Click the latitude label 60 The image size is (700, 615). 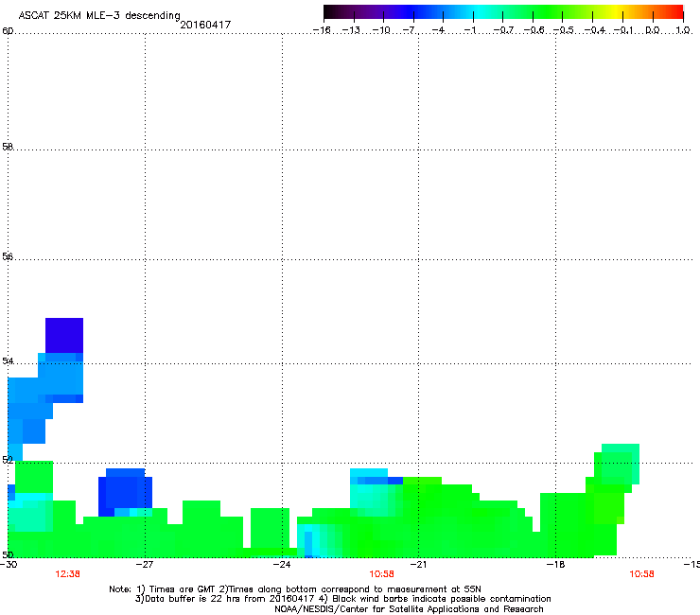point(8,31)
